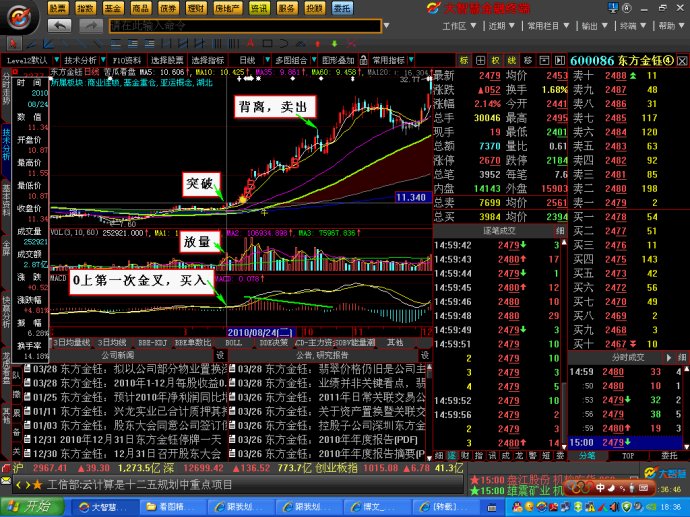Image resolution: width=690 pixels, height=517 pixels.
Task: Click the arrow button next to 分时成交
Action: coord(669,357)
